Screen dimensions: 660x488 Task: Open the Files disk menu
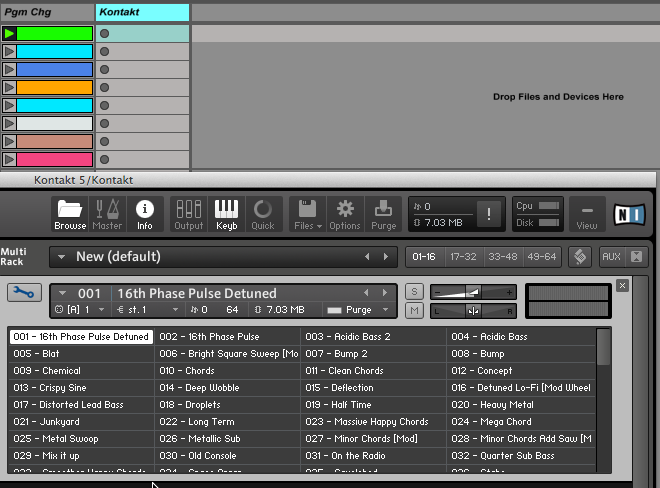(308, 214)
